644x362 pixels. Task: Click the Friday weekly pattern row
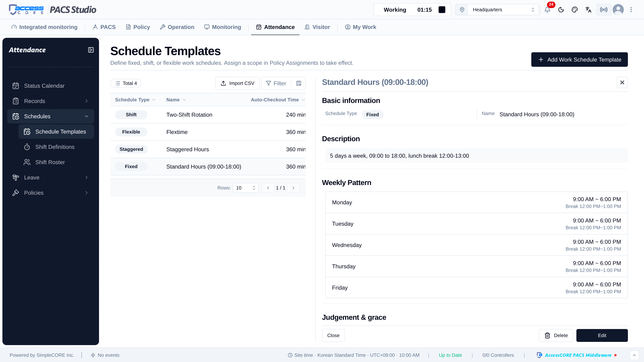(x=476, y=288)
